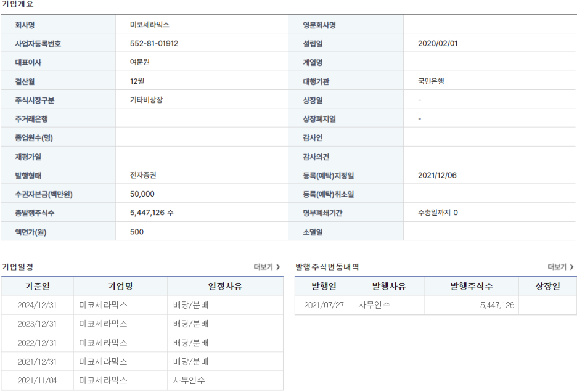This screenshot has height=392, width=577.
Task: Click the 명부폐쇄기간 label
Action: click(322, 213)
